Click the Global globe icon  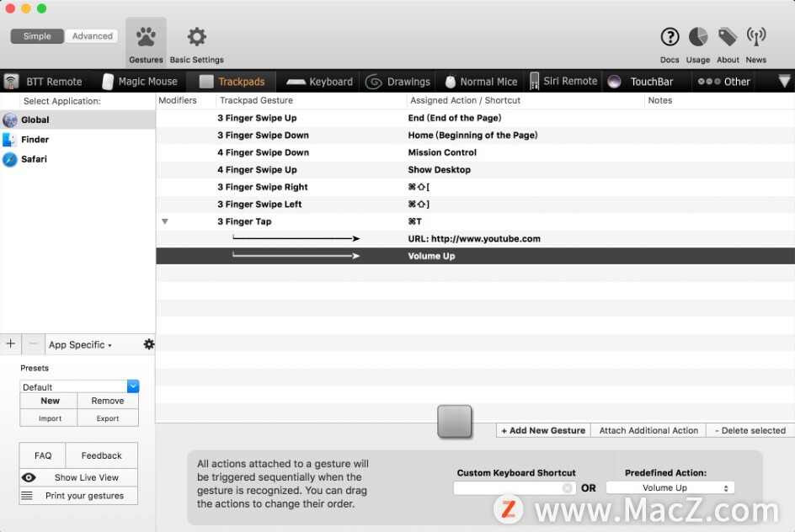[x=9, y=120]
